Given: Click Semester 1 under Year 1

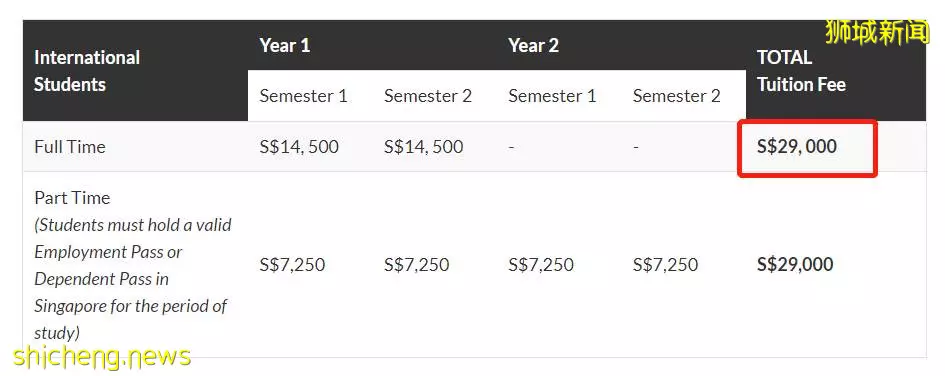Looking at the screenshot, I should tap(303, 96).
